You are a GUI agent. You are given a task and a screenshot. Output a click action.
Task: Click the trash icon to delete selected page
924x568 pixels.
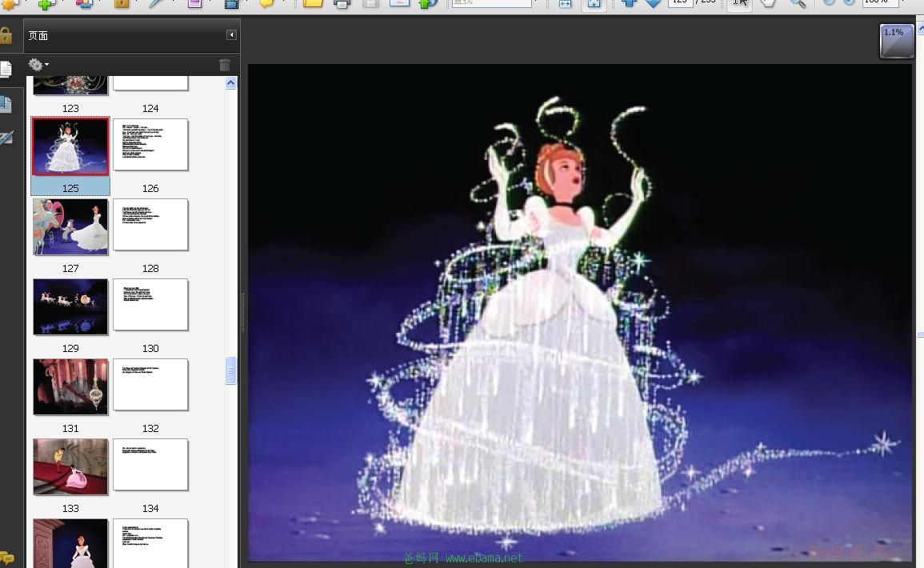point(225,65)
